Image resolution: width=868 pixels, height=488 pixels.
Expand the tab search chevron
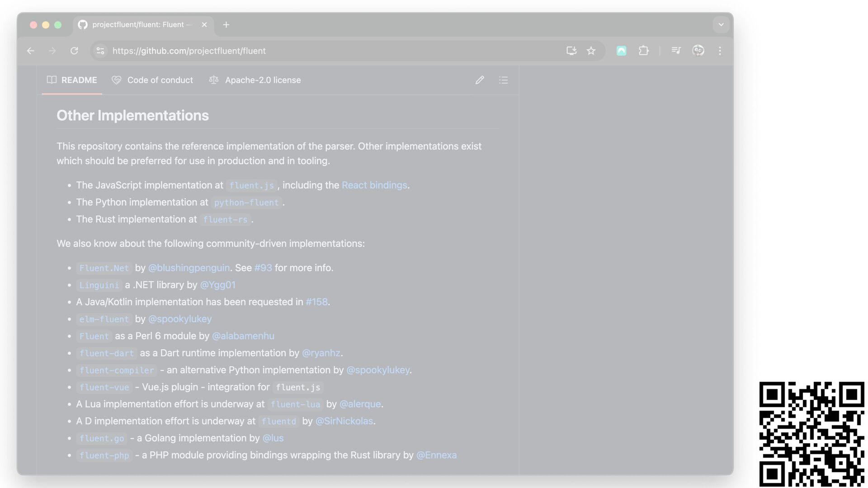721,24
